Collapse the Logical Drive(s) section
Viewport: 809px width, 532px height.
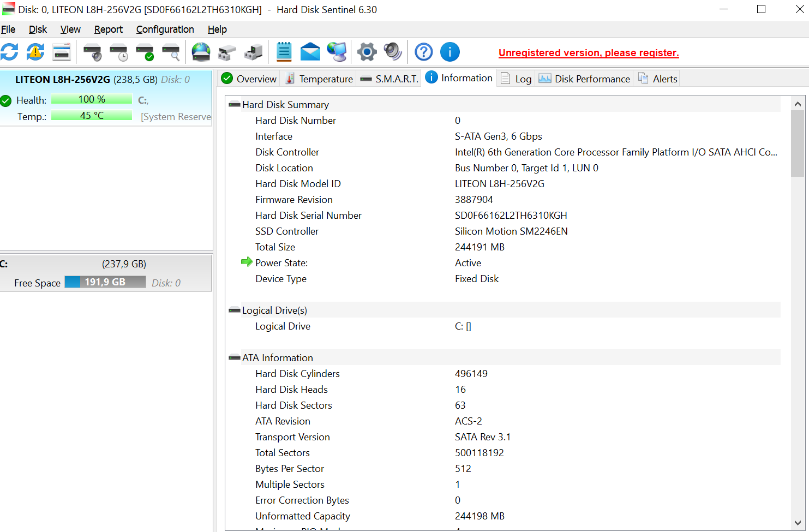coord(235,310)
